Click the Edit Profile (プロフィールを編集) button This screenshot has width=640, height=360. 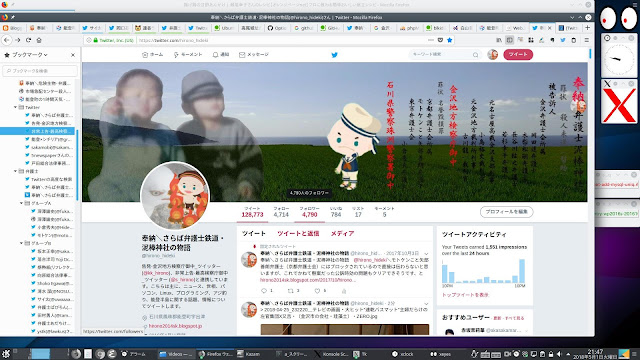tap(507, 212)
